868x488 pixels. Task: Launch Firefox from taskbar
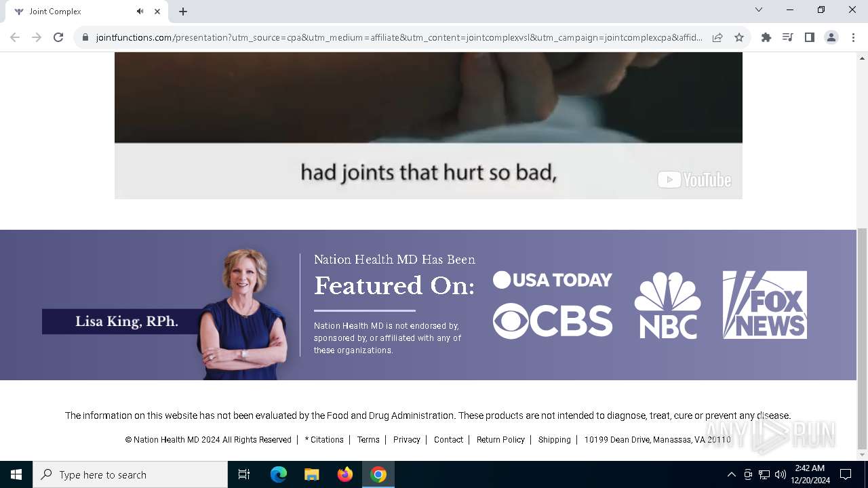tap(345, 474)
